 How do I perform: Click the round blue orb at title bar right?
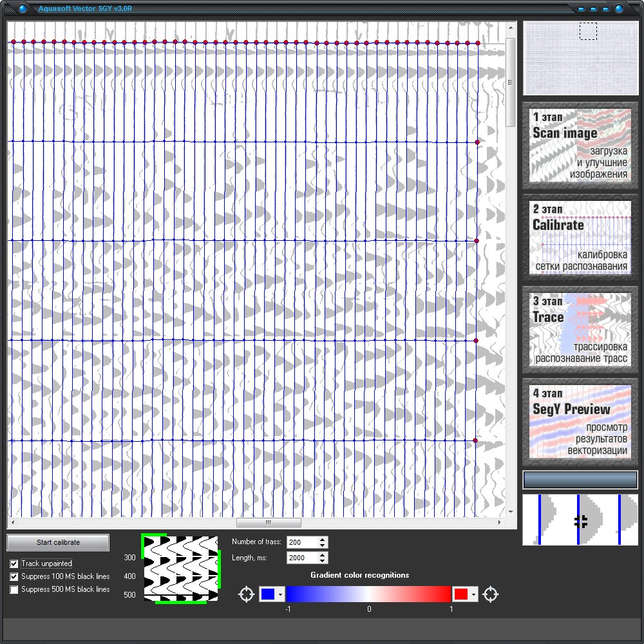[x=619, y=9]
